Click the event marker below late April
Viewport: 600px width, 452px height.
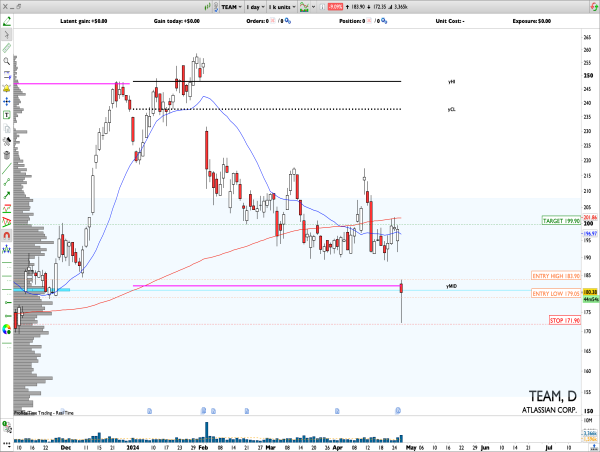(x=398, y=411)
